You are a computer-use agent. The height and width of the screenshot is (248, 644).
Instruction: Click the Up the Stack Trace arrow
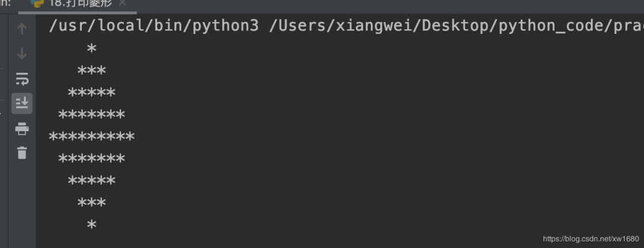point(22,29)
